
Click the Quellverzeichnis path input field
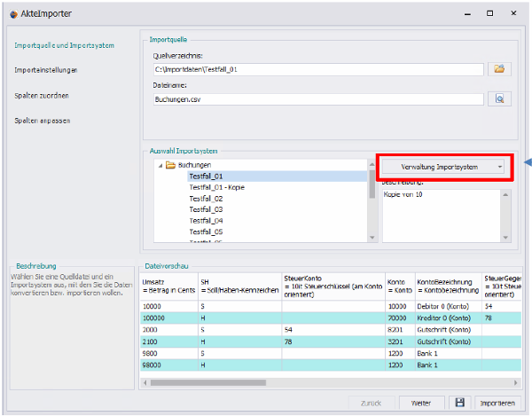318,69
